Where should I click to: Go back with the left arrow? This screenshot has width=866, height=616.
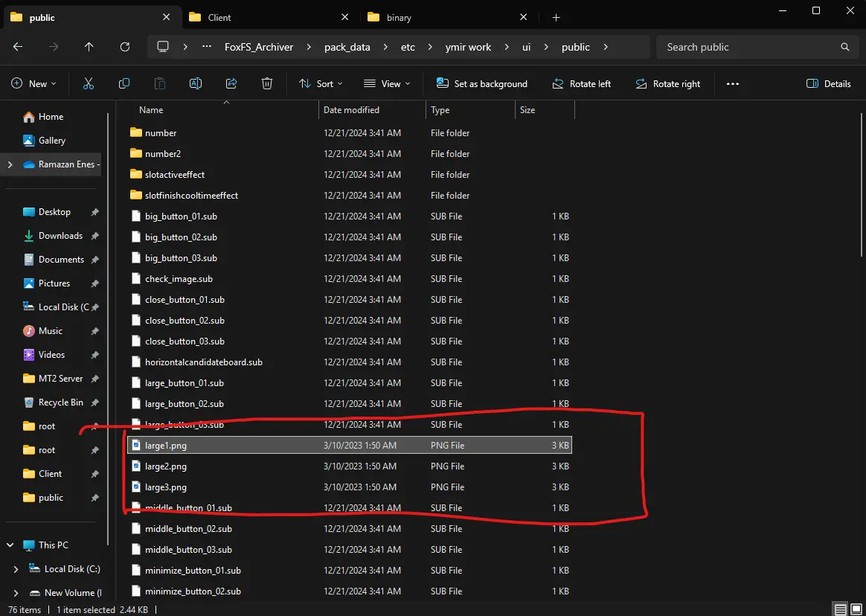coord(18,47)
